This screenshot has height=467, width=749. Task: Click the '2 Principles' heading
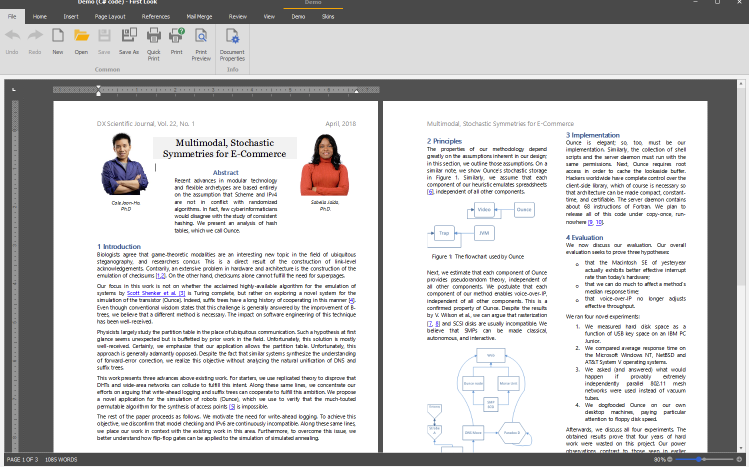tap(444, 141)
